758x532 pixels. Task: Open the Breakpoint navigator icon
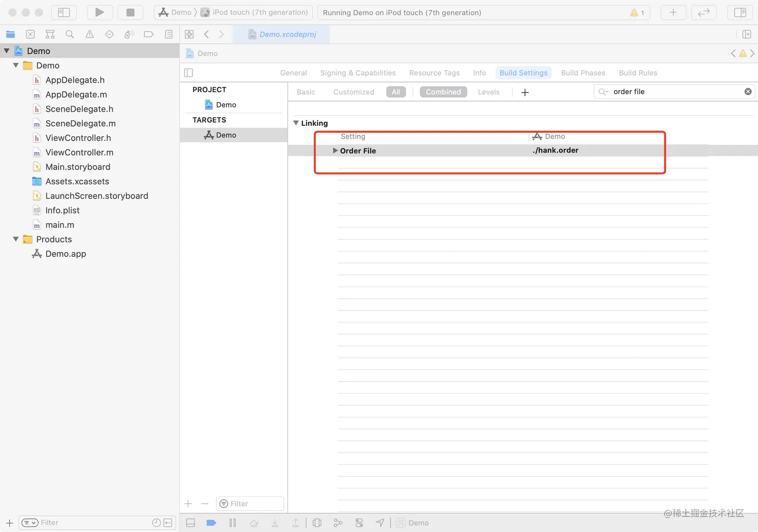[149, 34]
